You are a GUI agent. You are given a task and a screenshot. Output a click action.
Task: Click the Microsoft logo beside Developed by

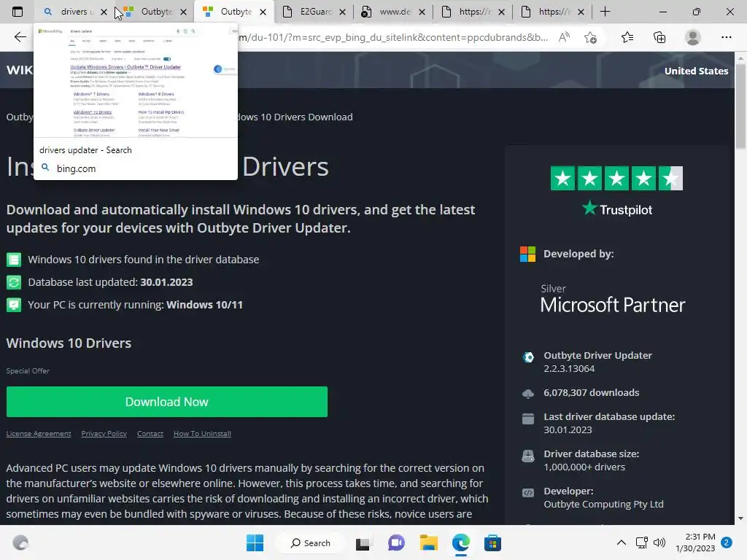click(527, 254)
